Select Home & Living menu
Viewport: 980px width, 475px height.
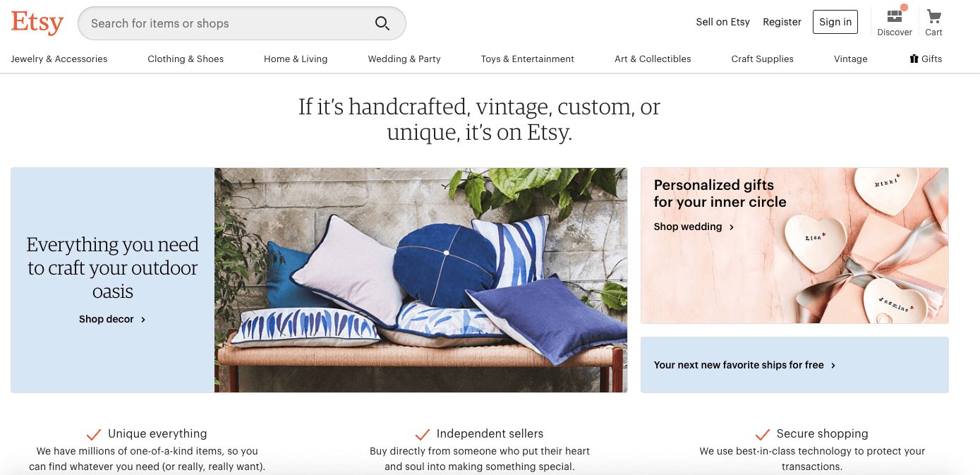coord(296,59)
